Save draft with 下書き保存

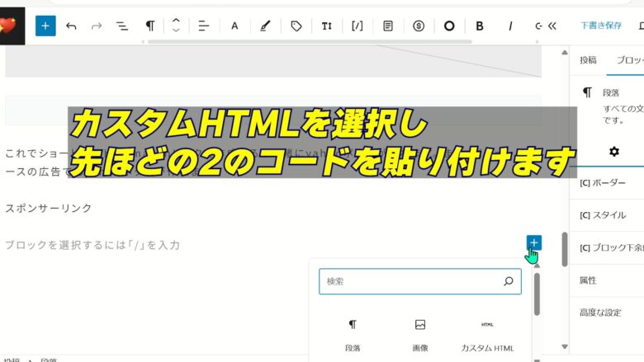(x=600, y=26)
